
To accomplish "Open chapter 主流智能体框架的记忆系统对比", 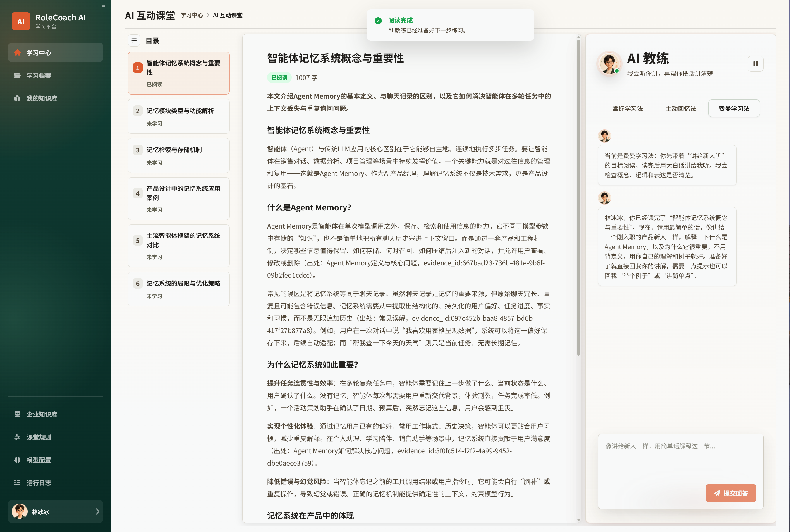I will (178, 246).
